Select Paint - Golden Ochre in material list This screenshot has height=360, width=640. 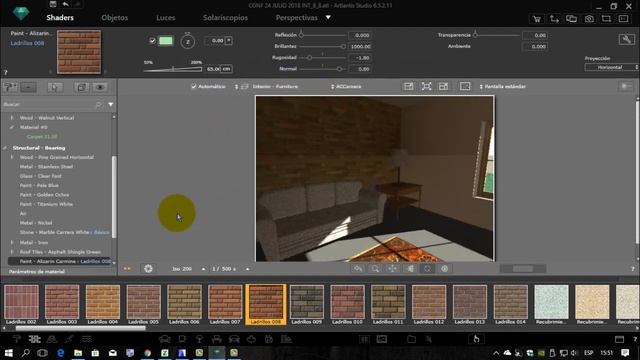pyautogui.click(x=44, y=195)
